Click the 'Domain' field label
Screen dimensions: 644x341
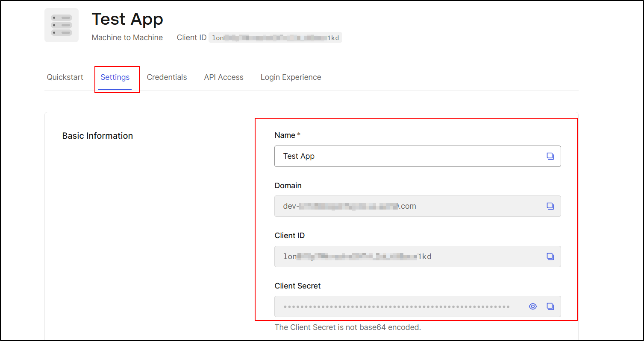pyautogui.click(x=288, y=186)
